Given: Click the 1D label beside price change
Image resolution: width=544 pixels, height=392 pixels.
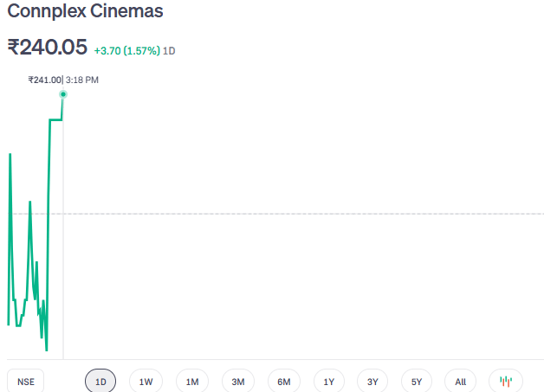Looking at the screenshot, I should (170, 51).
